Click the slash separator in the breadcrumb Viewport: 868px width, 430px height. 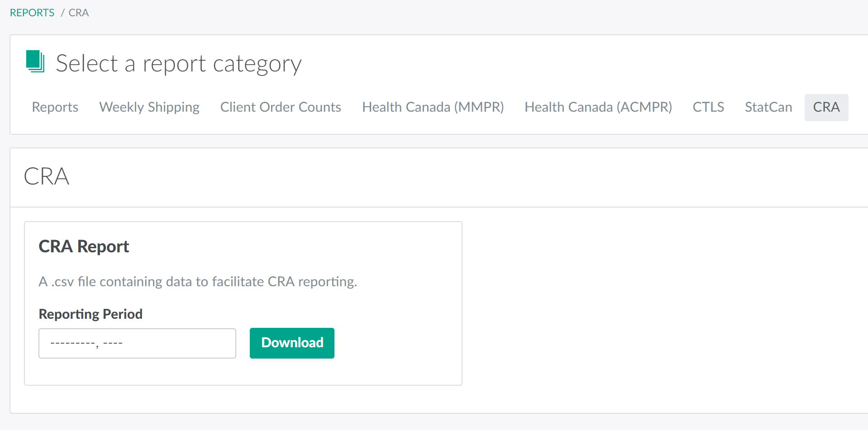62,13
